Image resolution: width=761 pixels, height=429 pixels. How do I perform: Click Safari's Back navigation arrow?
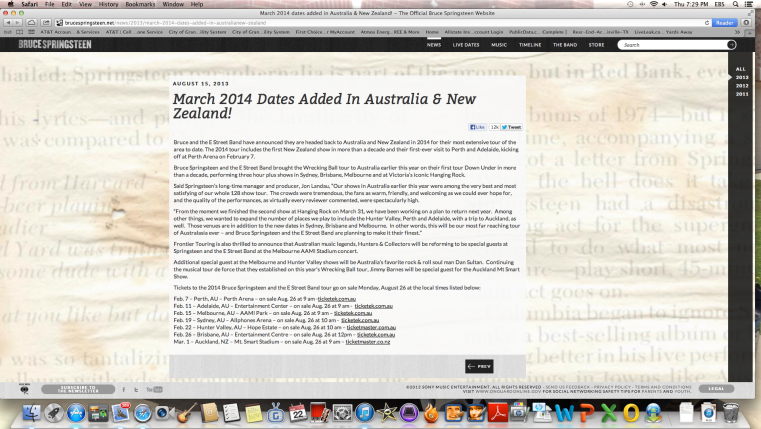tap(8, 23)
